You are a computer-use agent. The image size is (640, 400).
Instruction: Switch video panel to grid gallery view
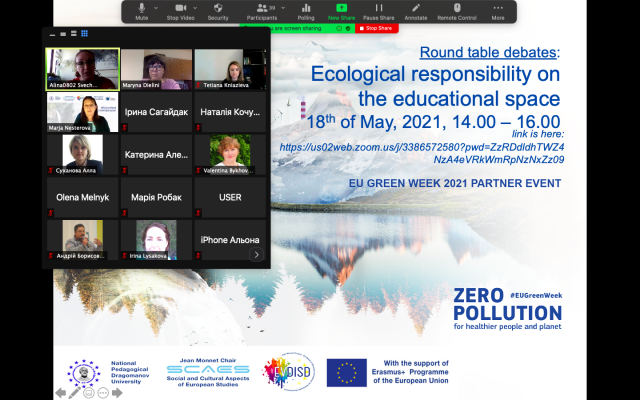(x=84, y=33)
